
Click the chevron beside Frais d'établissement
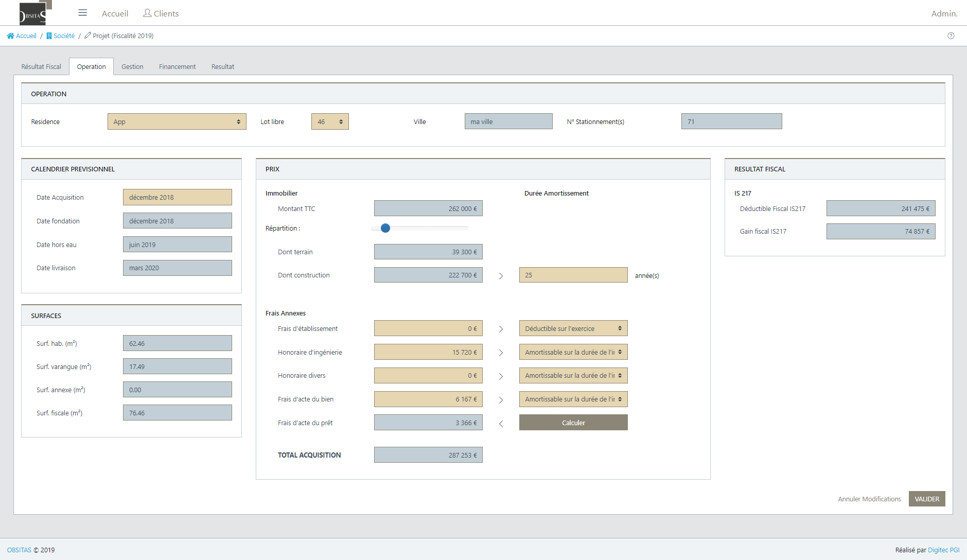coord(501,328)
